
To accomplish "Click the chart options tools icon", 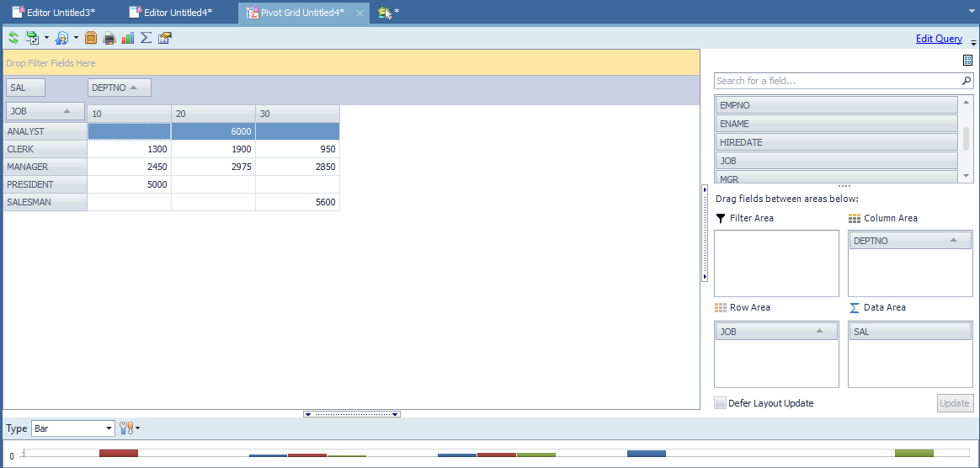I will tap(125, 428).
